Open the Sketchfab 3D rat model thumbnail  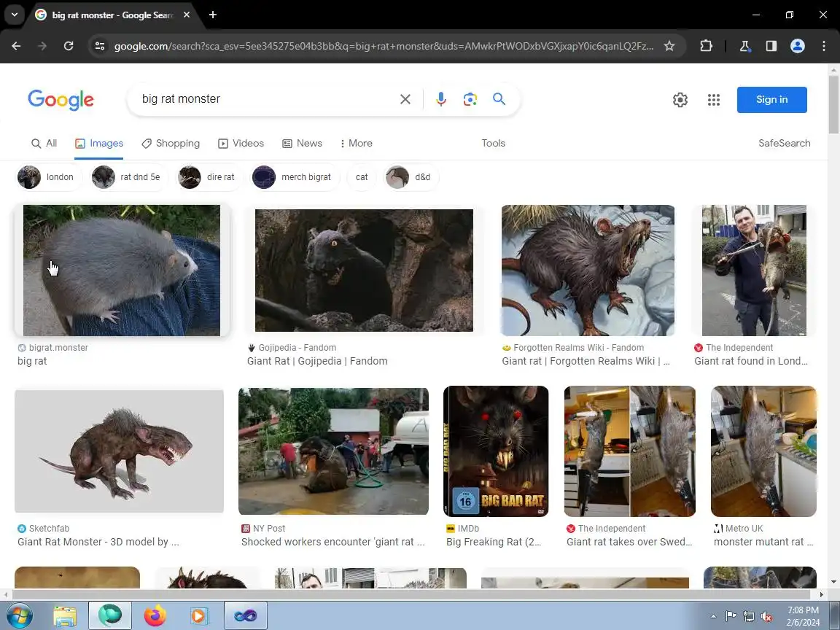(x=119, y=451)
